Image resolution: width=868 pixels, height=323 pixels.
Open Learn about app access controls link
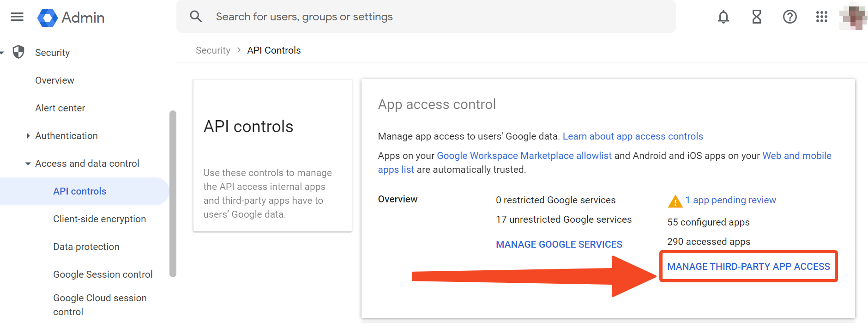tap(633, 136)
